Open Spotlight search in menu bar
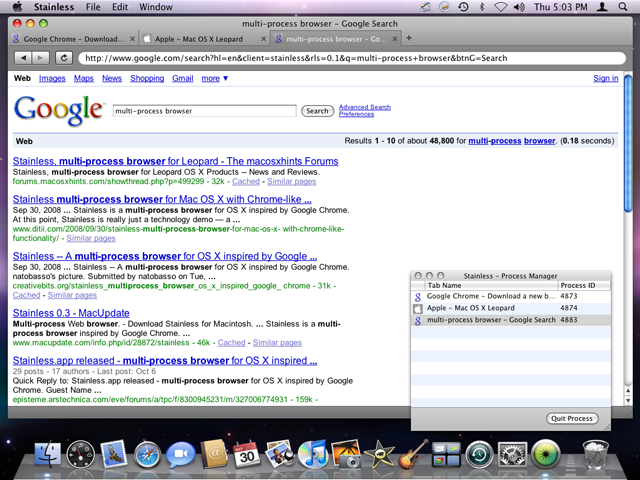 click(623, 7)
